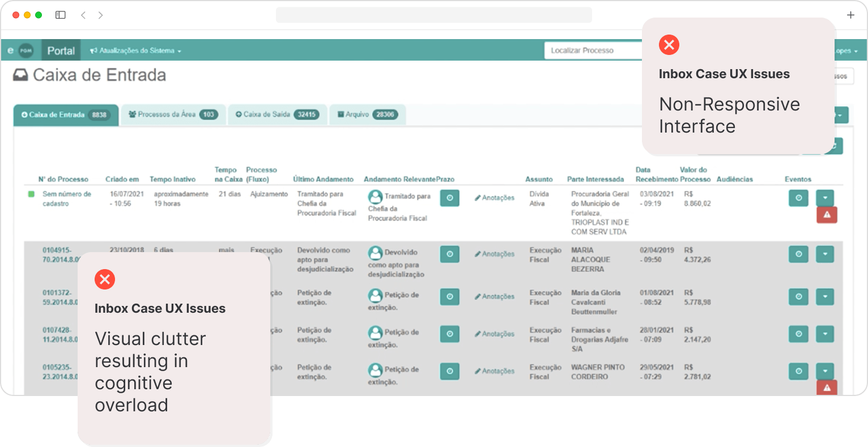Click the Anotações link for MARIA ALACOQUE BEZERRA
Image resolution: width=868 pixels, height=447 pixels.
pyautogui.click(x=494, y=254)
